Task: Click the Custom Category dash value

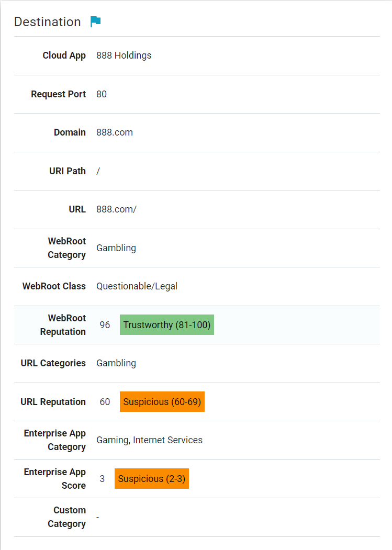Action: point(97,517)
